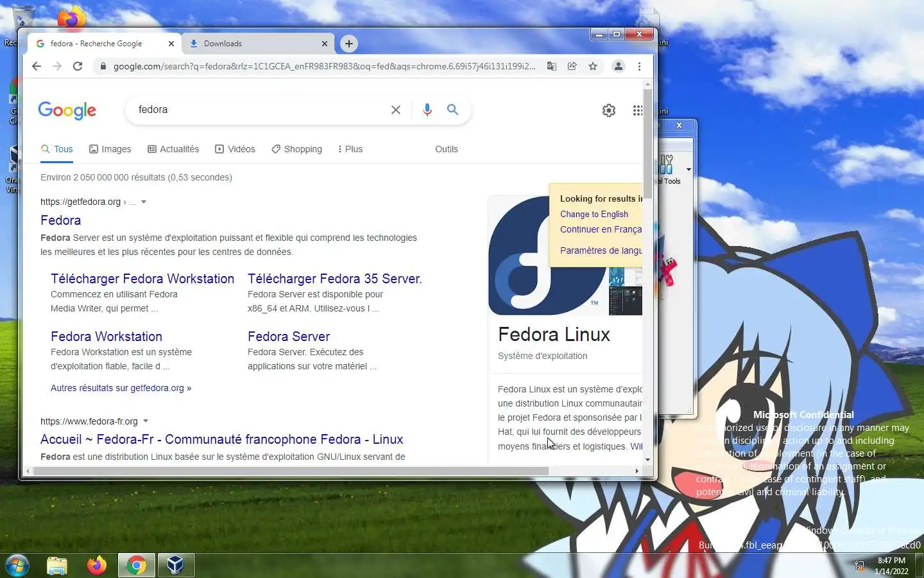View site info via the padlock icon

pyautogui.click(x=103, y=66)
